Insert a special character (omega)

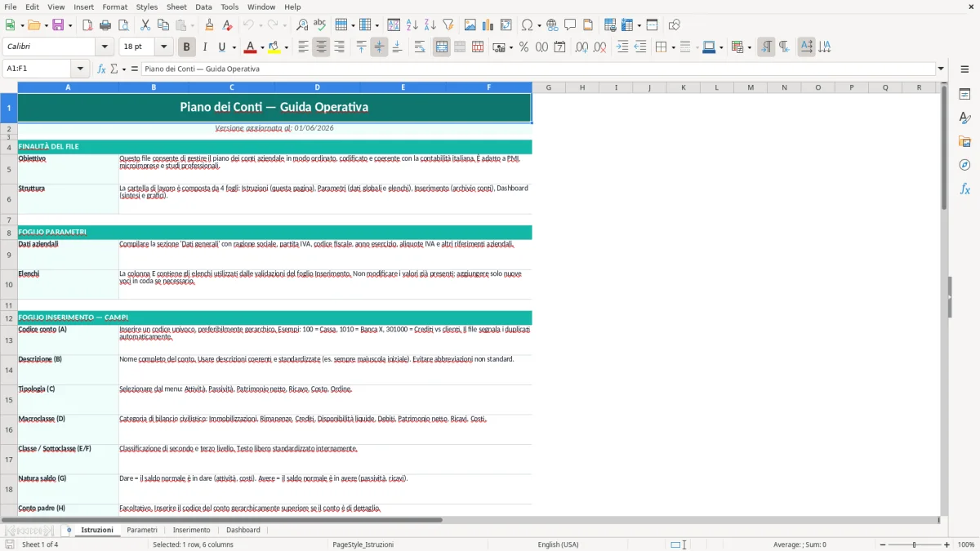(528, 25)
